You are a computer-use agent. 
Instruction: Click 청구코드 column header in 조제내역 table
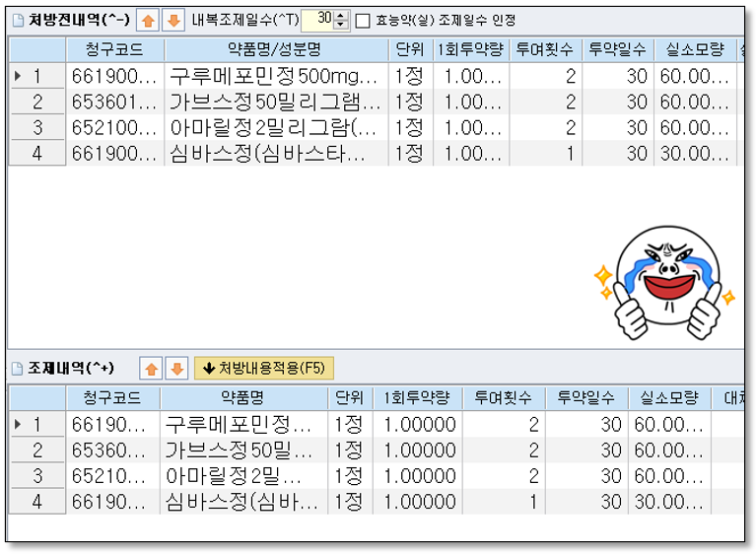tap(113, 397)
